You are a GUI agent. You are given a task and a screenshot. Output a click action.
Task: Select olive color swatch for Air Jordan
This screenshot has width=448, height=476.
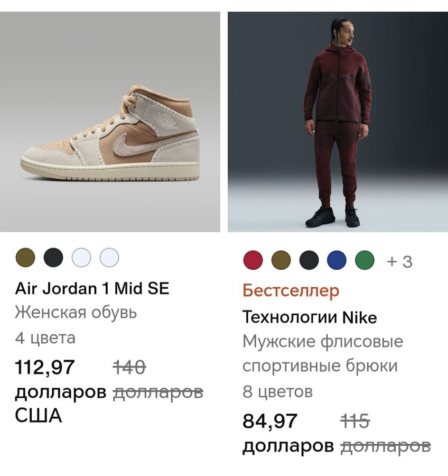pos(25,258)
